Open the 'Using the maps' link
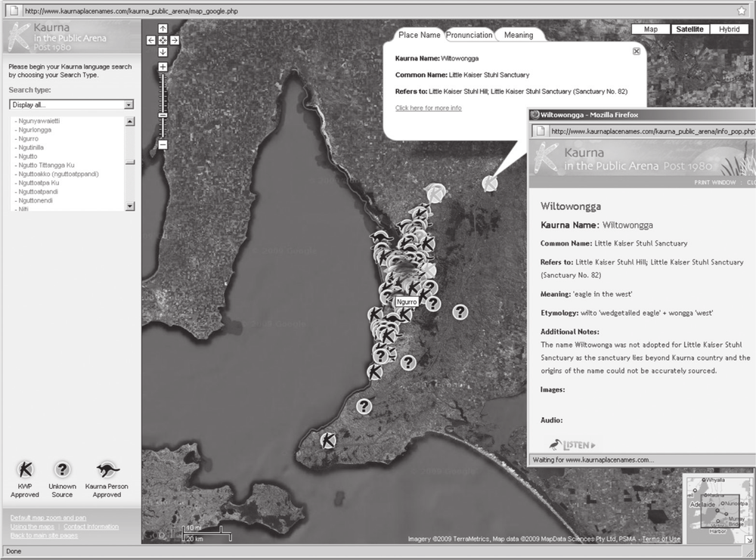The height and width of the screenshot is (560, 756). tap(33, 527)
